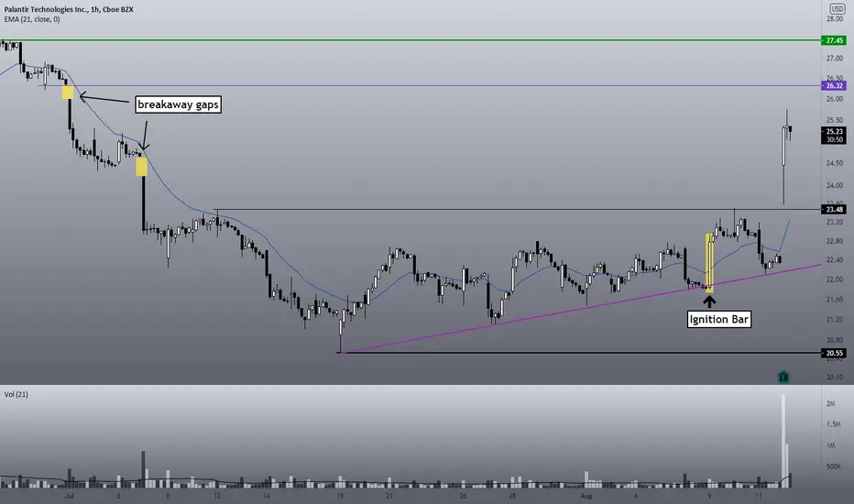Click the 1M volume axis label
This screenshot has width=854, height=504.
tap(830, 445)
